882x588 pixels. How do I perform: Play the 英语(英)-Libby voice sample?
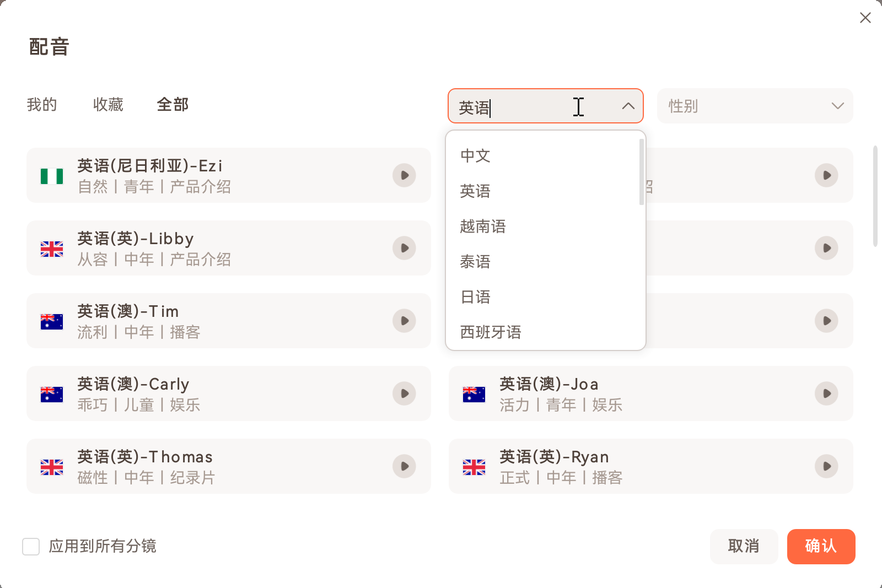click(x=405, y=248)
